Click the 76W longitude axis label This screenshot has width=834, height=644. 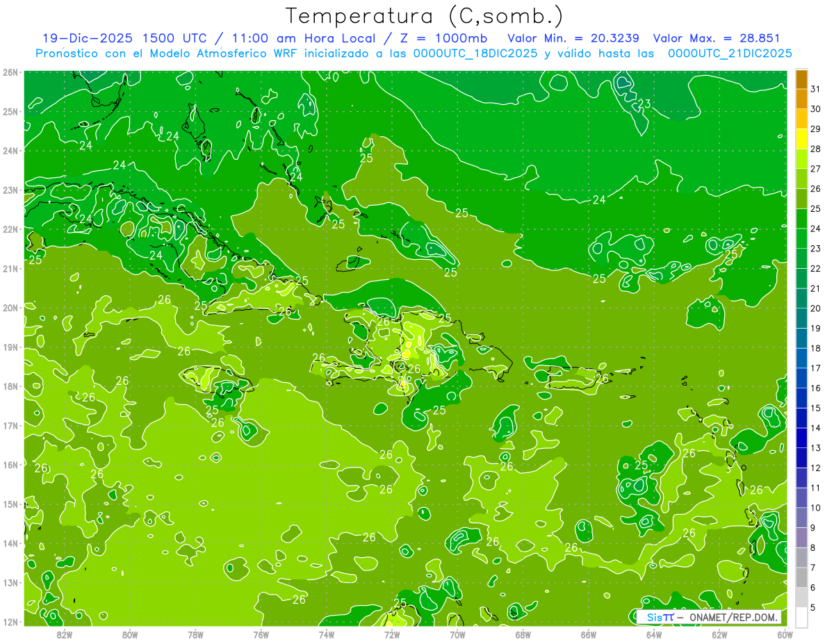click(x=261, y=634)
